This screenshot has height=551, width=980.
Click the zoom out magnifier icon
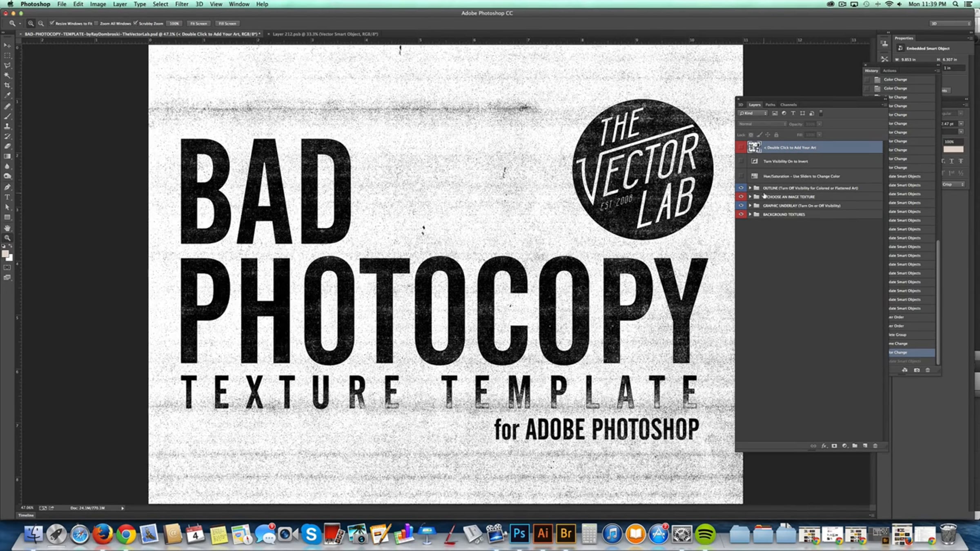41,24
